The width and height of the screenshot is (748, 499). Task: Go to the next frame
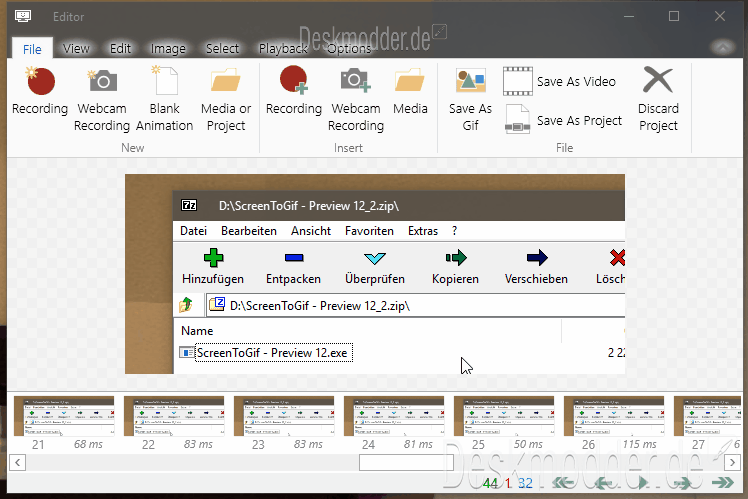tap(682, 483)
